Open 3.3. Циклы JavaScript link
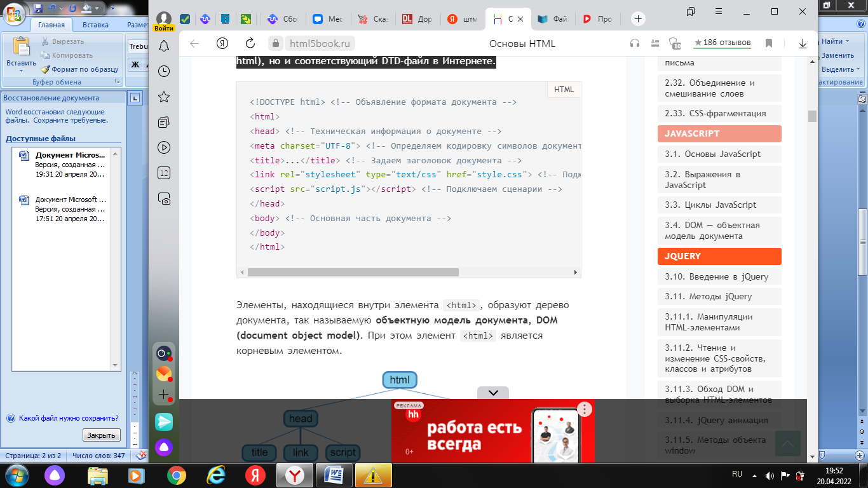868x488 pixels. click(x=719, y=205)
